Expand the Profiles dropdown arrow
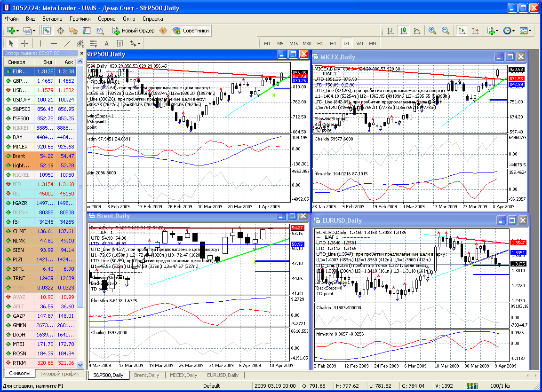Screen dimensions: 542x392 coord(34,31)
